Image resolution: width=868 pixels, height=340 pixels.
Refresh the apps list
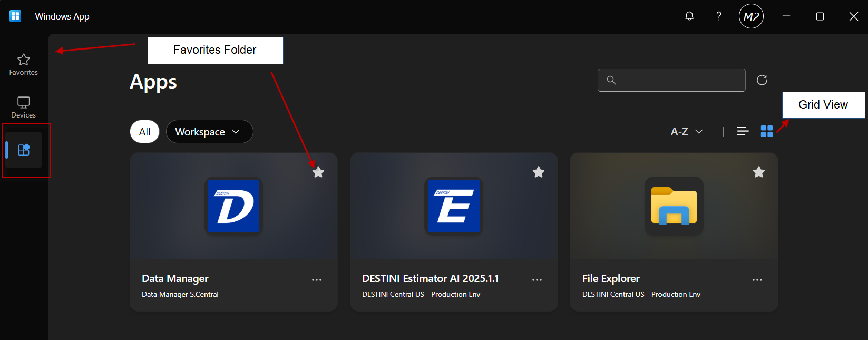(762, 80)
